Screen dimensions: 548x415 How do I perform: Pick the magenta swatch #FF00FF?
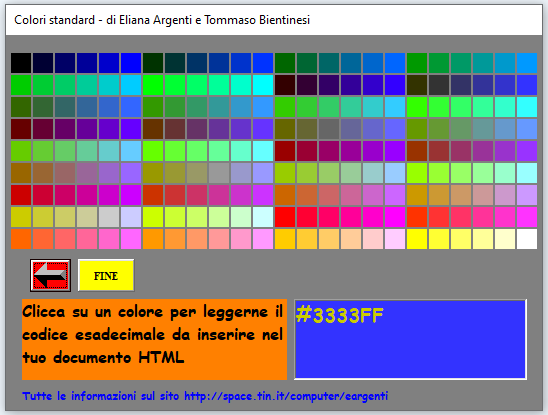coord(395,217)
